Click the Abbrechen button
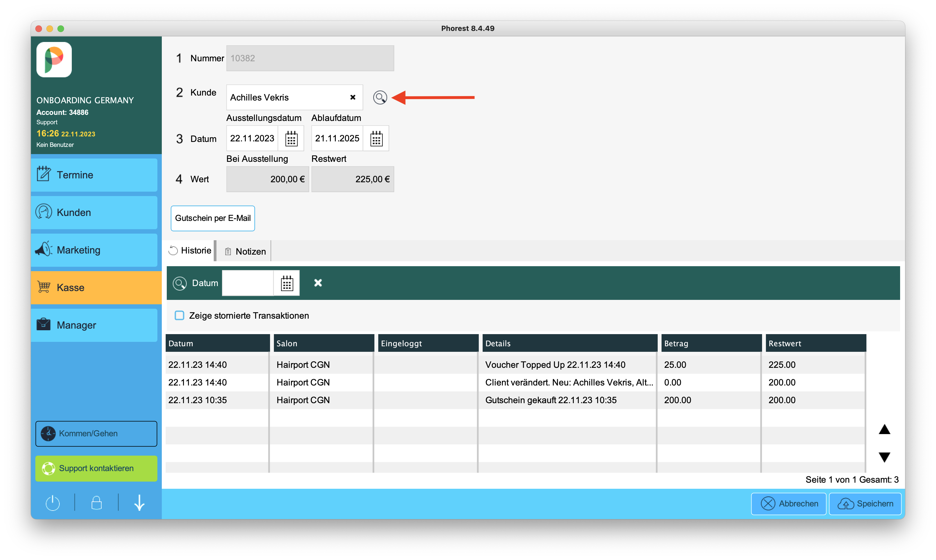The height and width of the screenshot is (560, 936). coord(789,504)
